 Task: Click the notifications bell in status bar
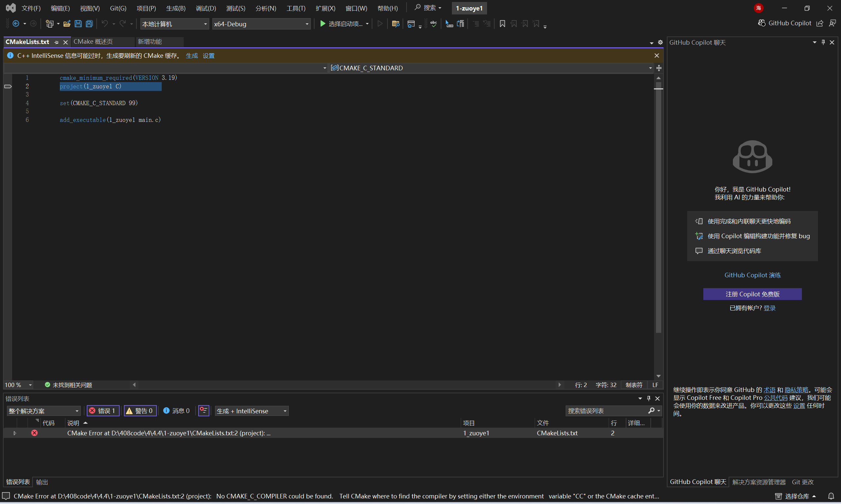tap(831, 496)
